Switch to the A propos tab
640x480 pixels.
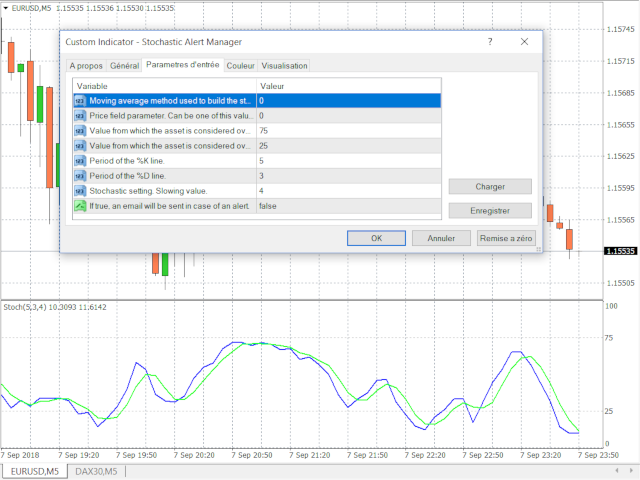[86, 66]
